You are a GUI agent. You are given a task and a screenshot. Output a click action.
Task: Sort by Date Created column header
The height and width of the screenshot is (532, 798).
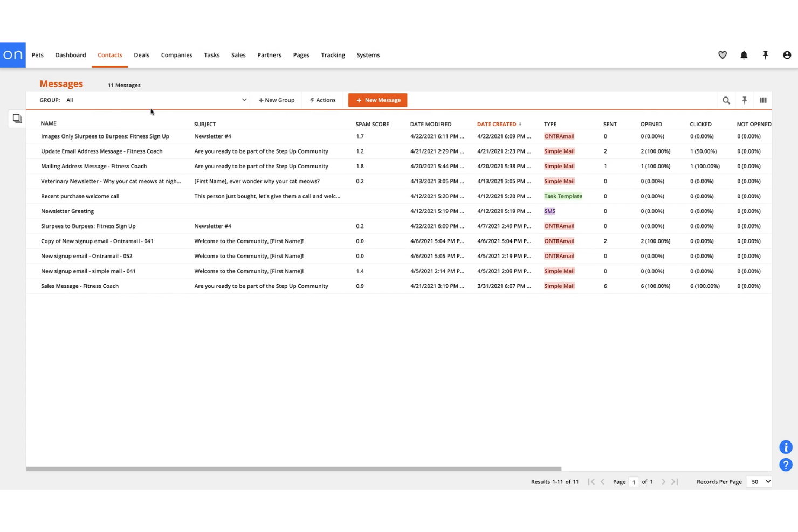[x=499, y=124]
